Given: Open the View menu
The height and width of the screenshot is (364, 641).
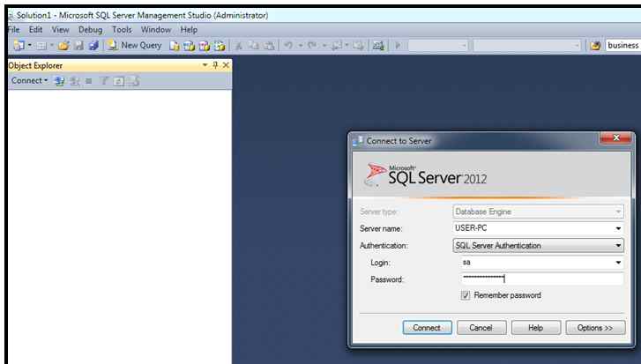Looking at the screenshot, I should click(60, 30).
